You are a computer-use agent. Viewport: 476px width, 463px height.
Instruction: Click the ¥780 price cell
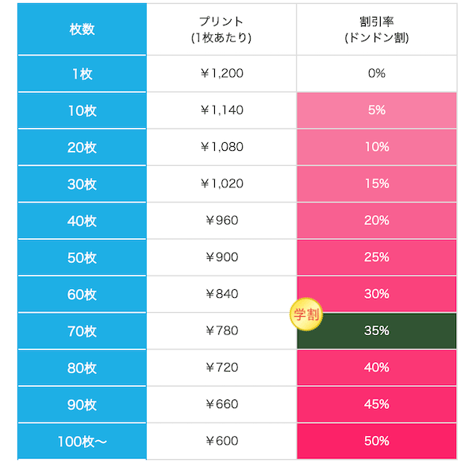point(221,330)
